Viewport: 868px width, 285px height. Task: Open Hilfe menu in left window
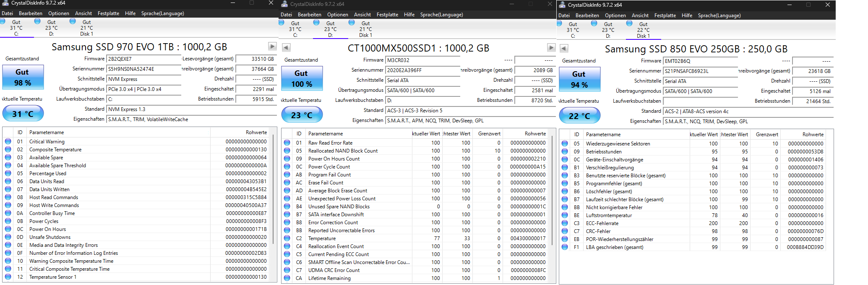point(130,13)
